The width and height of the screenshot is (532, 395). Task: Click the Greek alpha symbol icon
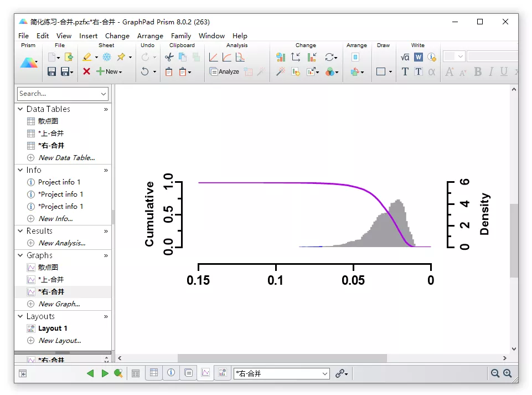pos(432,71)
